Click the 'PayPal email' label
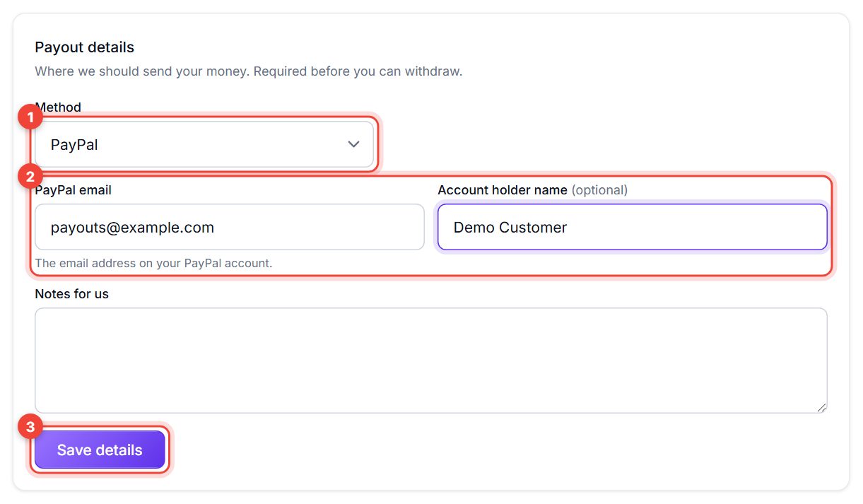The width and height of the screenshot is (863, 504). (73, 189)
